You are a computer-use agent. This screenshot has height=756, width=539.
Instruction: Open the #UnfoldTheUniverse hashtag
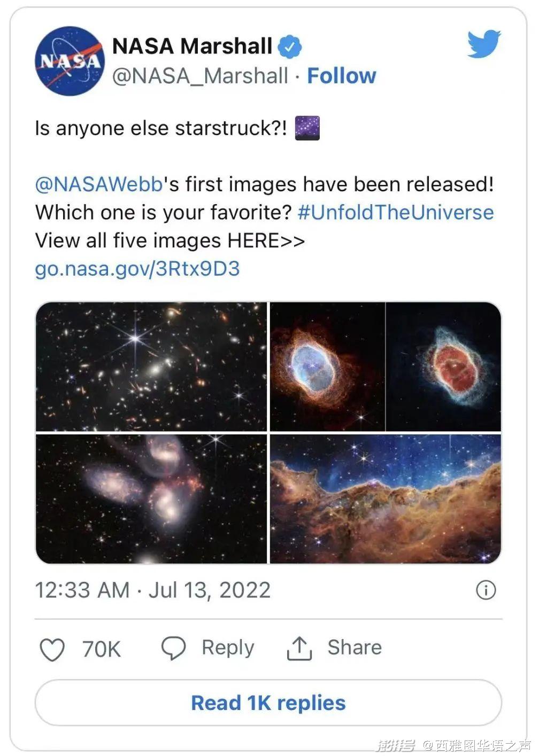pyautogui.click(x=396, y=213)
